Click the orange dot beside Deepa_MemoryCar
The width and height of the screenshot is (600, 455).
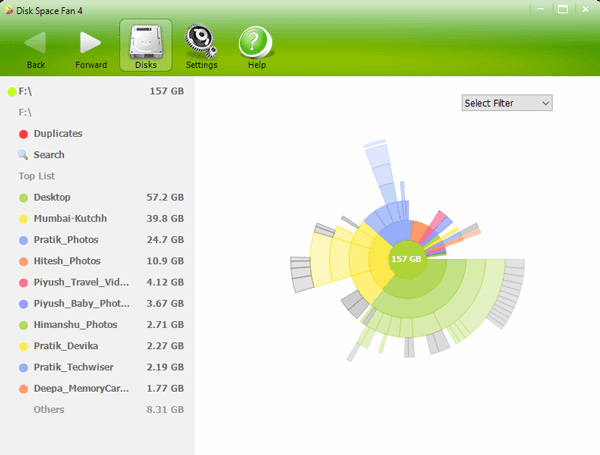point(23,388)
